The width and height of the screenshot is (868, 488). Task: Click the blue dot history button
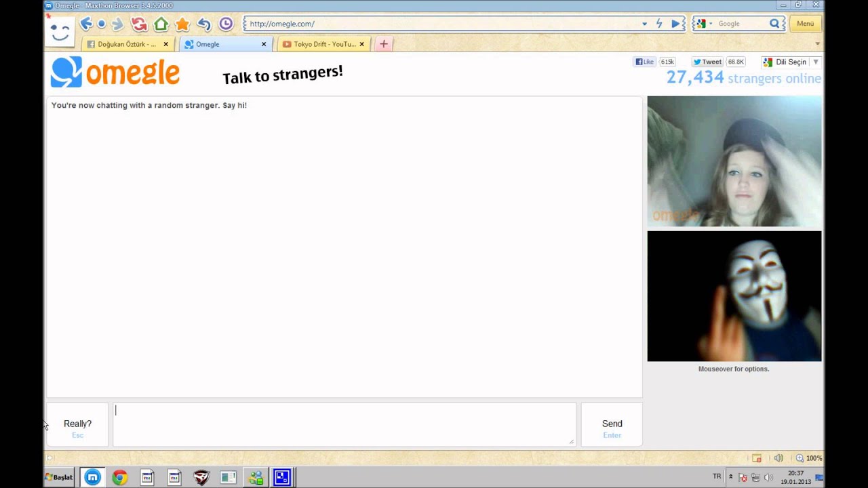click(102, 24)
